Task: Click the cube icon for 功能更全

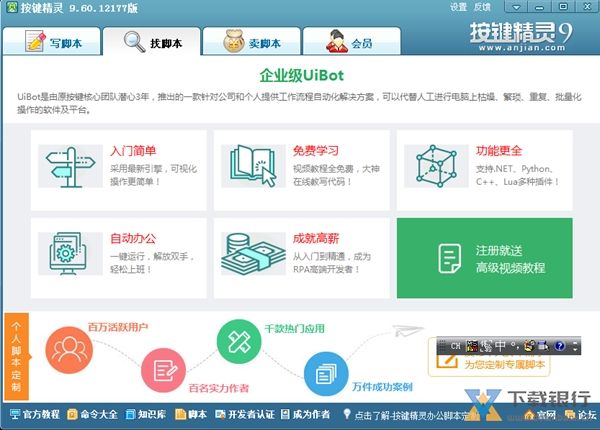Action: tap(436, 166)
